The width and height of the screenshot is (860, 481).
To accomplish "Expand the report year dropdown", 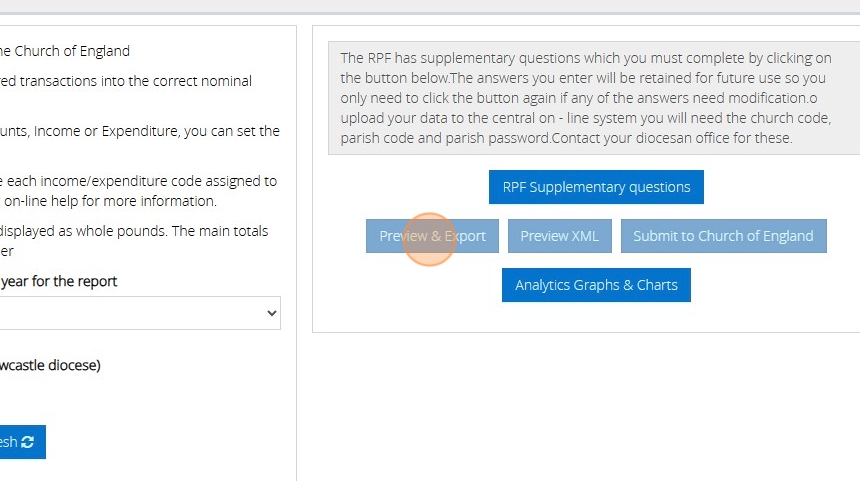I will [x=140, y=313].
